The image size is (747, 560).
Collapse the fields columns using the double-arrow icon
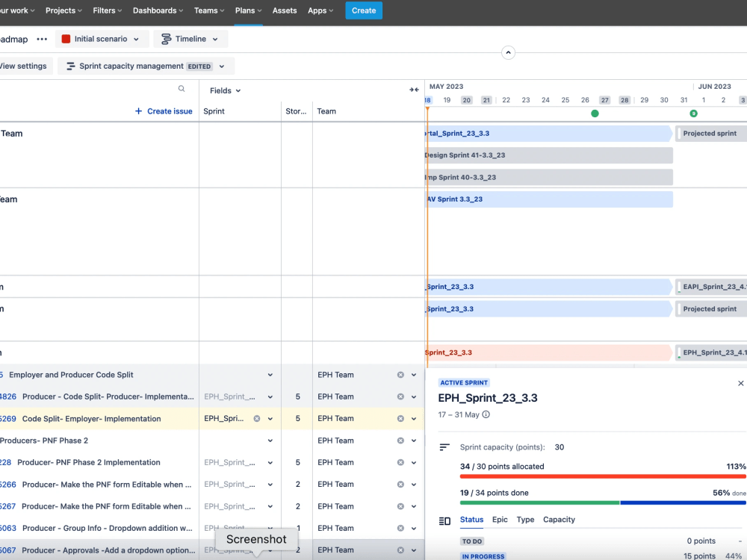(415, 89)
